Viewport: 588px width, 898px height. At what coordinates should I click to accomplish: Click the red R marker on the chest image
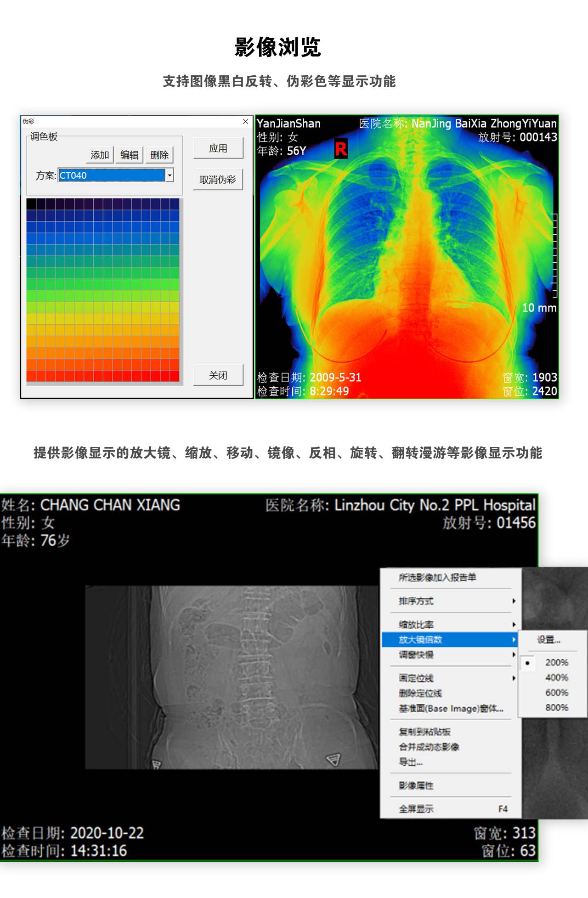[x=341, y=149]
